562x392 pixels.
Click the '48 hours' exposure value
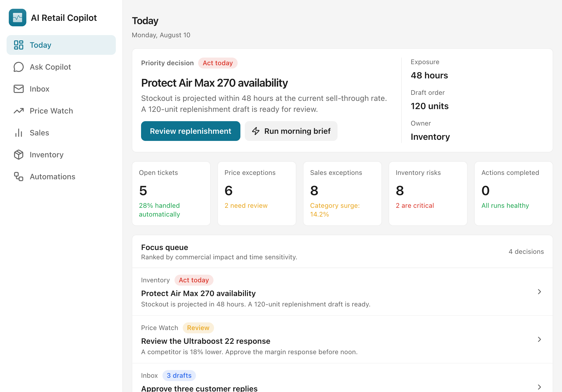click(x=429, y=75)
